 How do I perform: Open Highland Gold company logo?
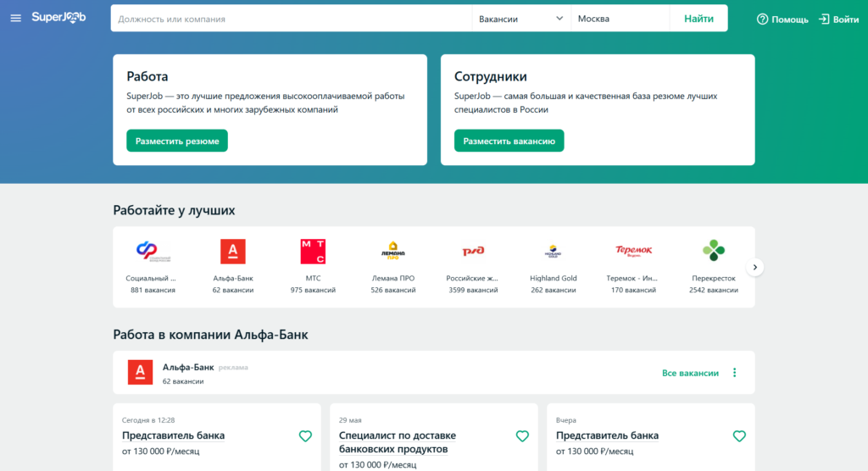553,252
